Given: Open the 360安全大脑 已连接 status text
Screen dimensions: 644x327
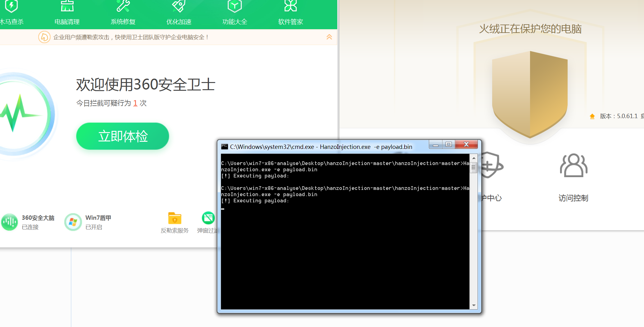Looking at the screenshot, I should pyautogui.click(x=30, y=227).
